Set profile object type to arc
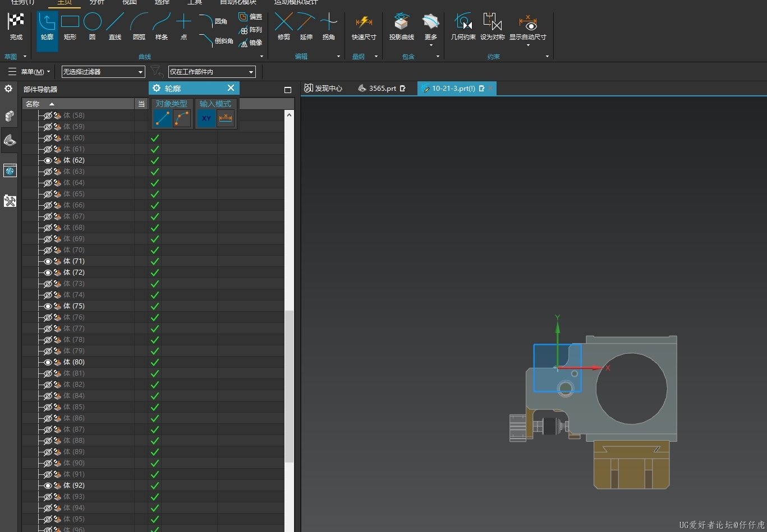This screenshot has width=767, height=532. [182, 118]
